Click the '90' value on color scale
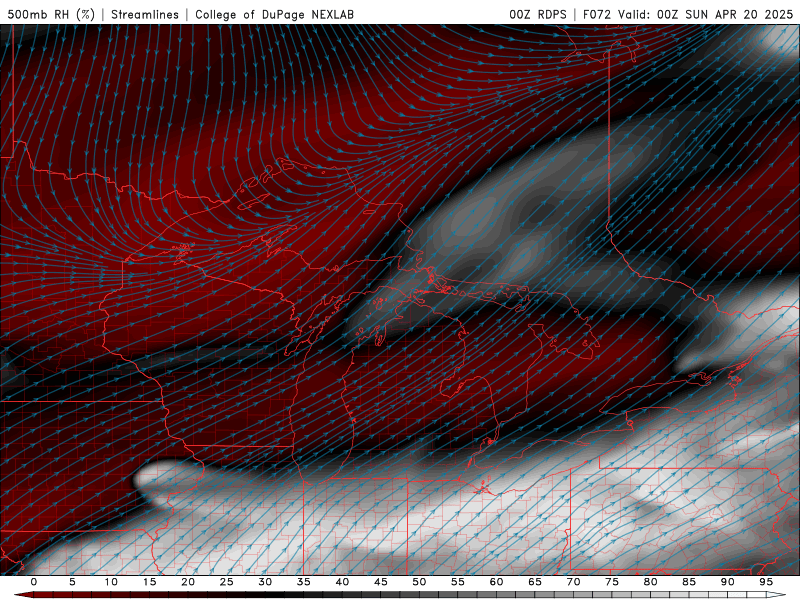800x600 pixels. click(x=728, y=582)
